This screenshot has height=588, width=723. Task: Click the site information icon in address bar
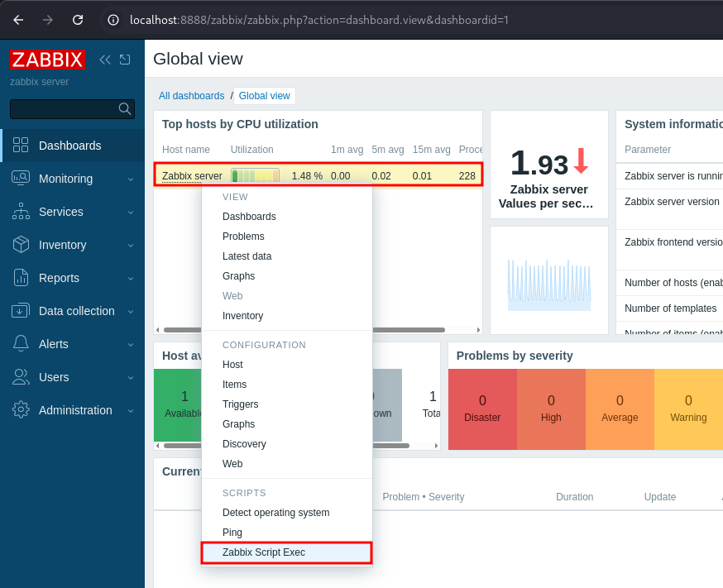pyautogui.click(x=113, y=20)
